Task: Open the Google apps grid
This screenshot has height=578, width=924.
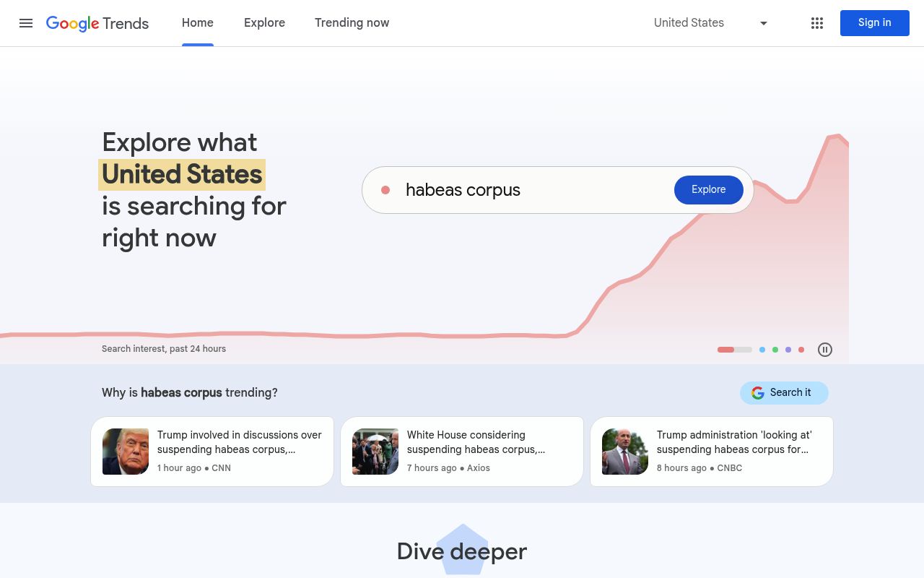Action: point(817,23)
